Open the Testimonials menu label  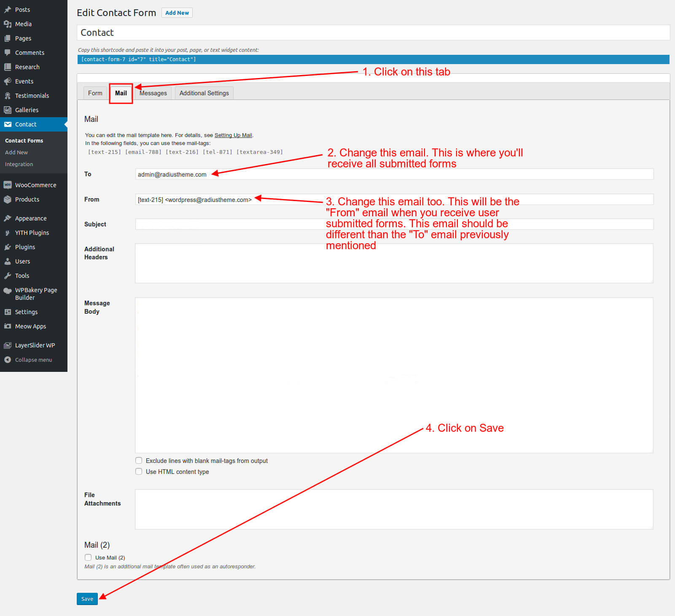tap(32, 96)
